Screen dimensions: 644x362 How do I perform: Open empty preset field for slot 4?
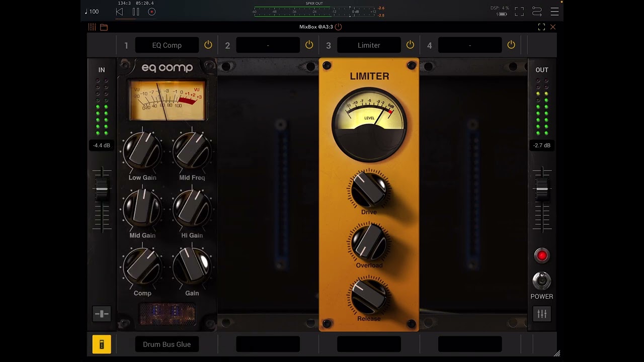tap(470, 344)
